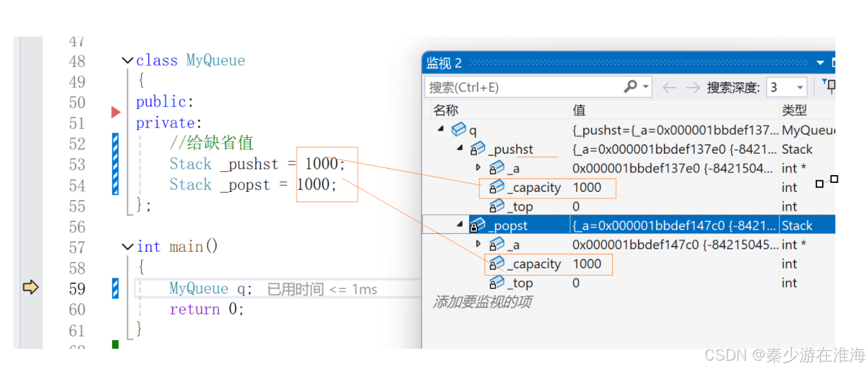Click the filter pin icon right of search depth
Screen dimensions: 868x369
[x=829, y=86]
